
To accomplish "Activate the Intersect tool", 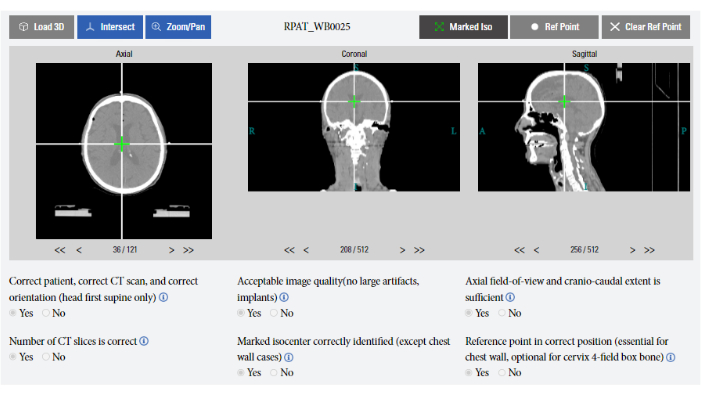I will pos(110,27).
